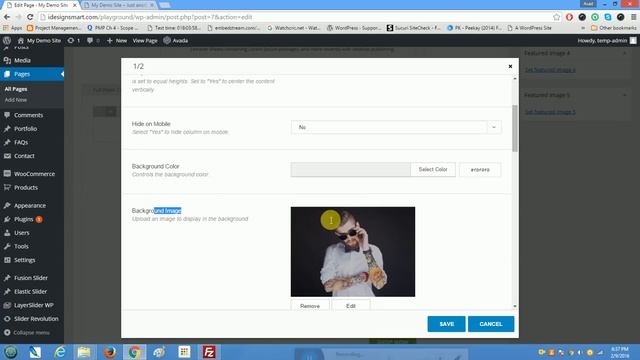The height and width of the screenshot is (360, 640).
Task: Open the WooCommerce icon in sidebar
Action: [7, 173]
